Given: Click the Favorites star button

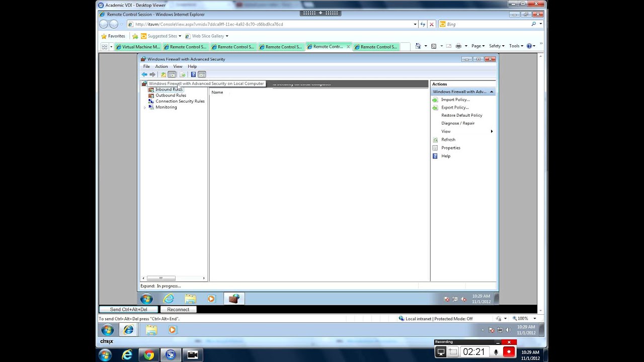Looking at the screenshot, I should point(113,36).
